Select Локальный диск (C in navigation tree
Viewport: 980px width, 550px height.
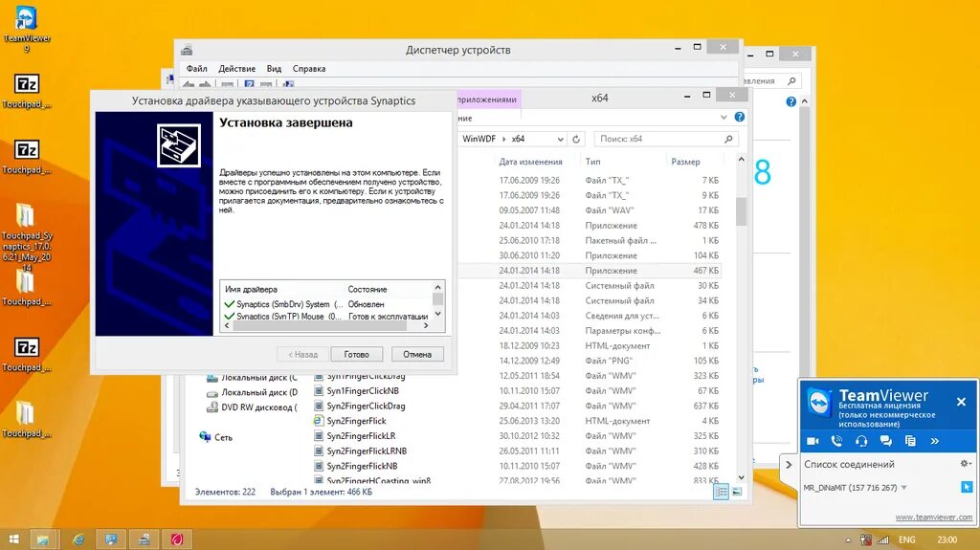click(x=252, y=378)
